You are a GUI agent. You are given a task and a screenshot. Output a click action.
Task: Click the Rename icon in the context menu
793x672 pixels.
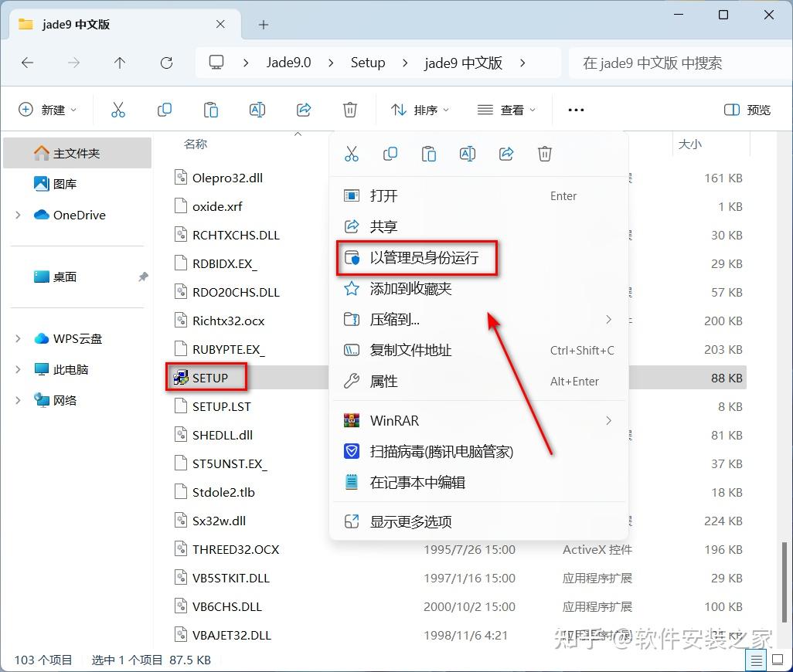(x=467, y=154)
